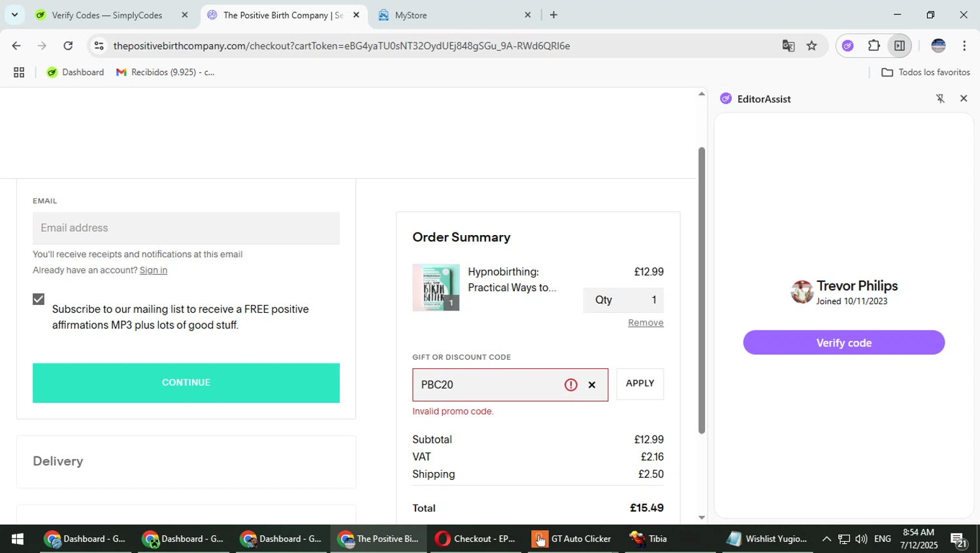The height and width of the screenshot is (553, 980).
Task: Open the Opera Checkout taskbar window
Action: click(476, 539)
